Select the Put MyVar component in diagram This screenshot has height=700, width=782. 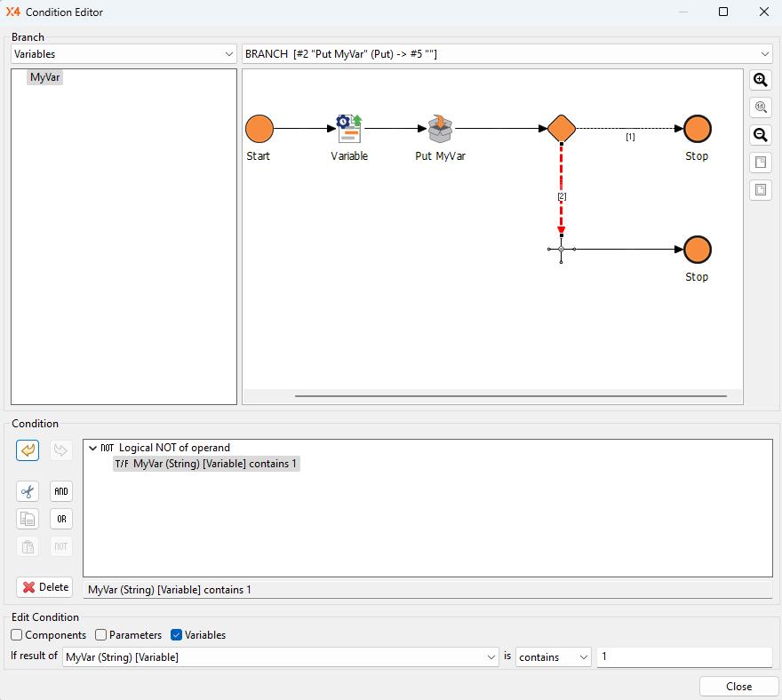click(440, 130)
